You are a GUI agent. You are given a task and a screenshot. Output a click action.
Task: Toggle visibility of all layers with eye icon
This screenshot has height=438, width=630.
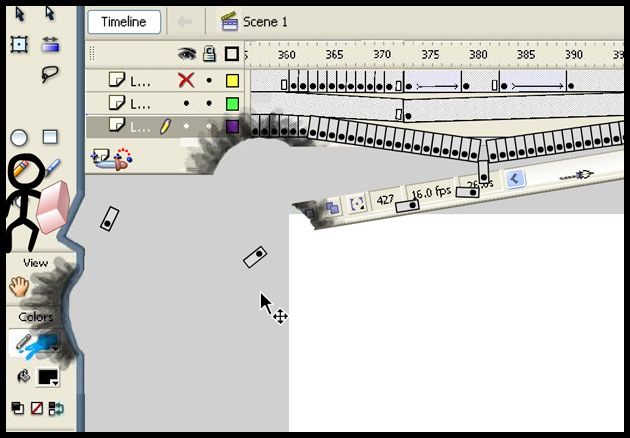(186, 54)
